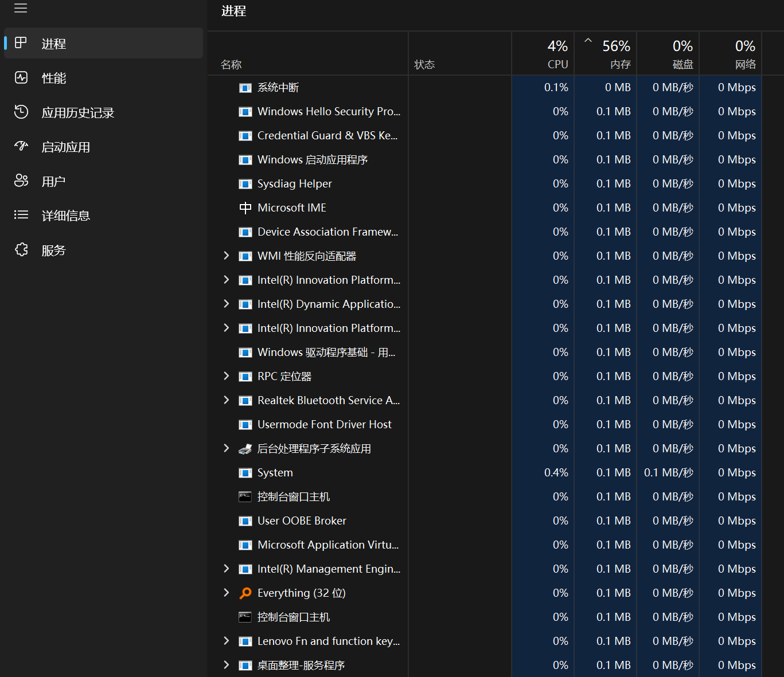Click the 0.4% CPU value for System
This screenshot has height=677, width=784.
pos(556,473)
